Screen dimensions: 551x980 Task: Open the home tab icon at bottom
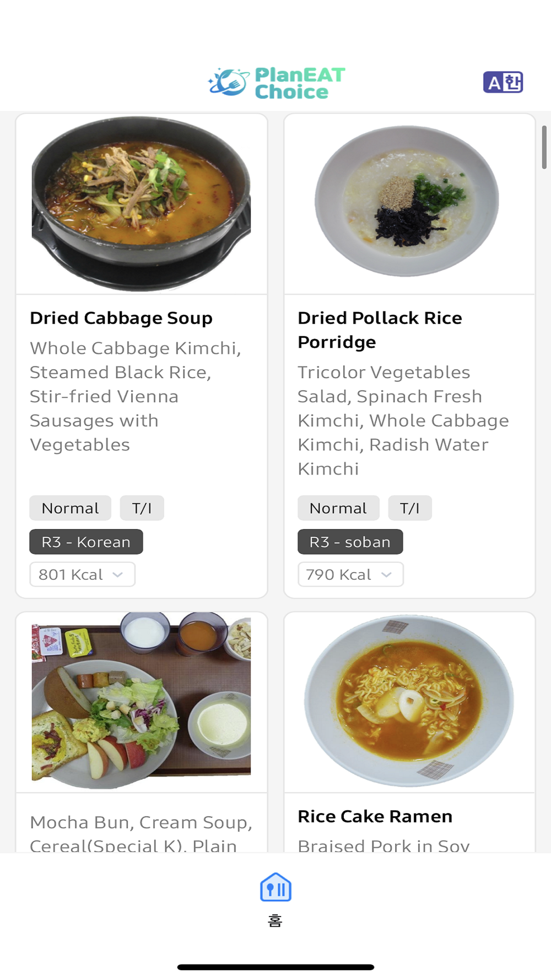pyautogui.click(x=275, y=887)
